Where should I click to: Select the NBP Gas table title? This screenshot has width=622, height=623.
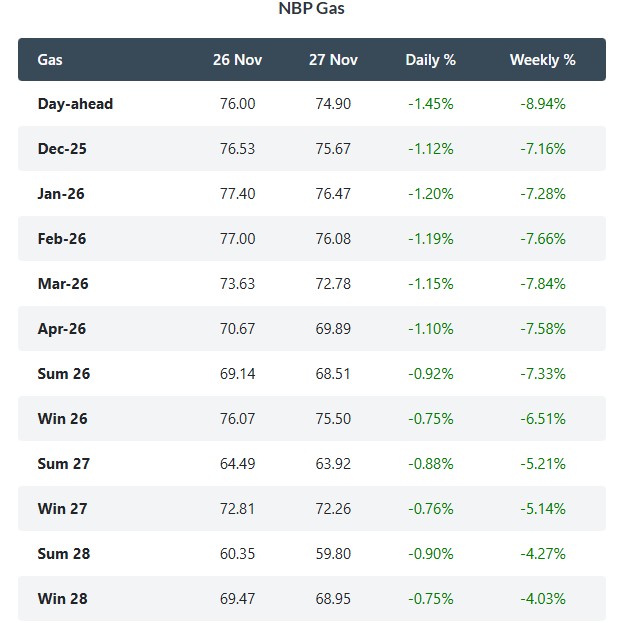[x=311, y=9]
